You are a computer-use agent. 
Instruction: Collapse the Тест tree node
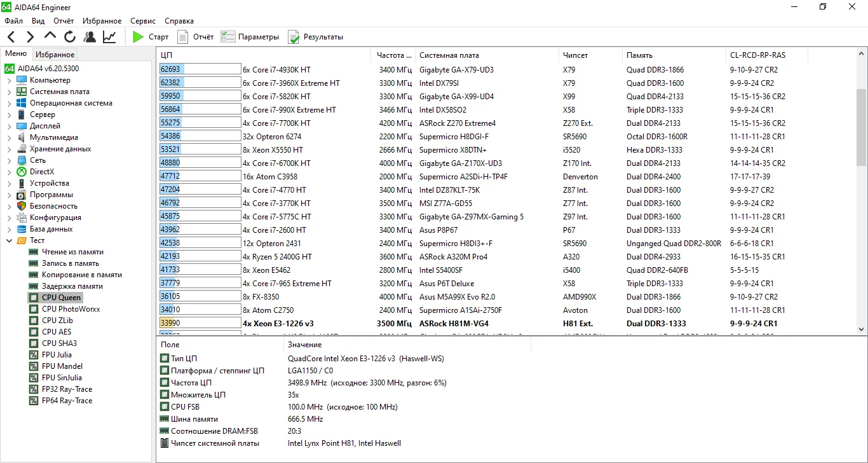pyautogui.click(x=9, y=240)
